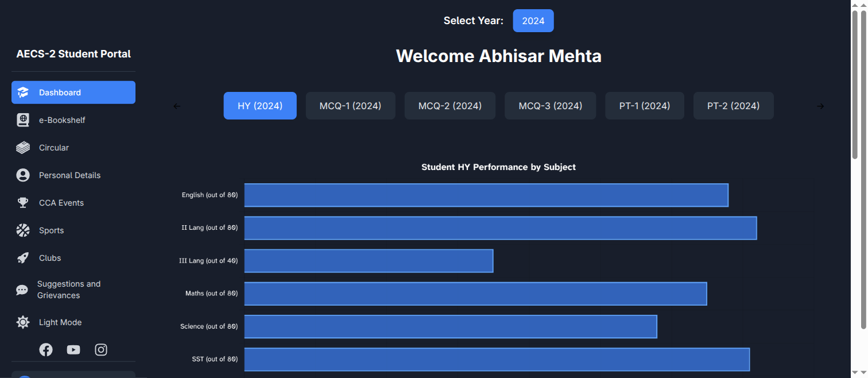The image size is (868, 378).
Task: Open Personal Details profile icon
Action: 23,175
